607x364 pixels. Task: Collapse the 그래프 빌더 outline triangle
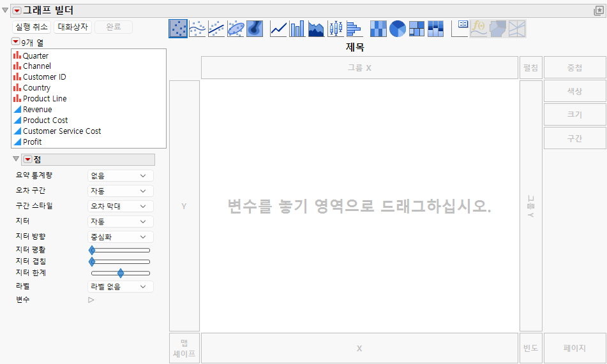pos(5,10)
